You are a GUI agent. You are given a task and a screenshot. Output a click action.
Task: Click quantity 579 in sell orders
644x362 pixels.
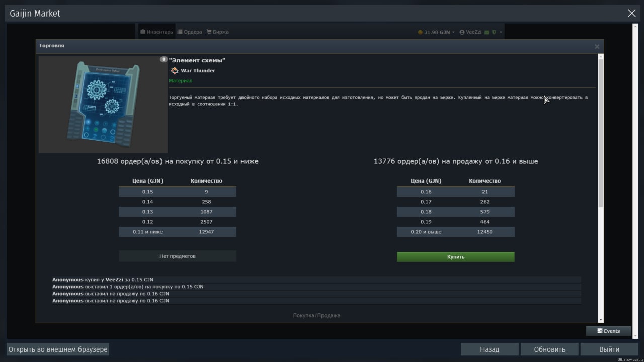click(x=485, y=212)
